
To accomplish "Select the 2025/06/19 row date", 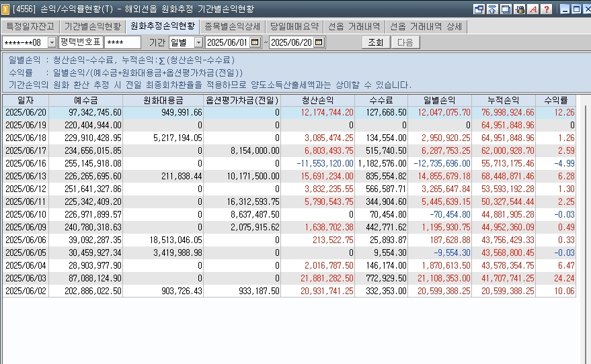I will tap(26, 126).
